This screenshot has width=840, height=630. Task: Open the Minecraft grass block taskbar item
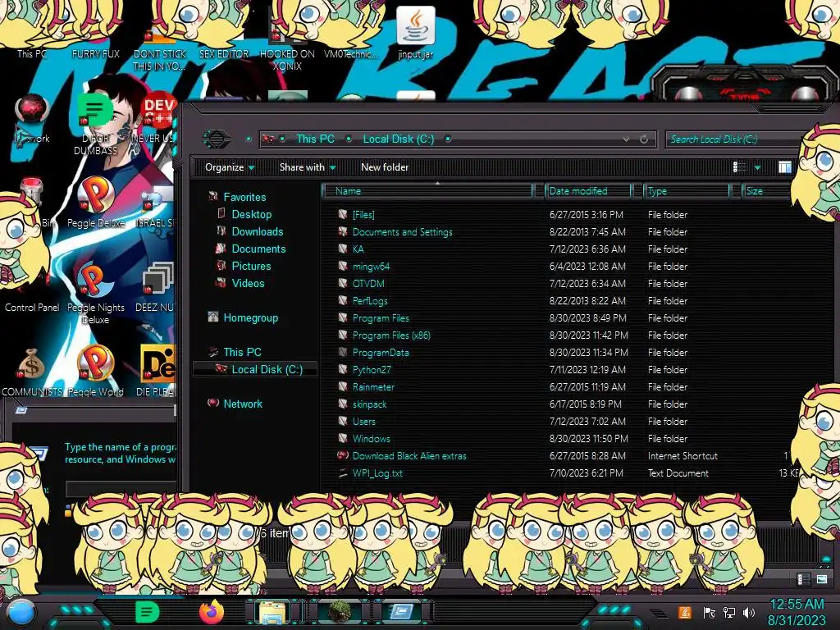pyautogui.click(x=339, y=612)
